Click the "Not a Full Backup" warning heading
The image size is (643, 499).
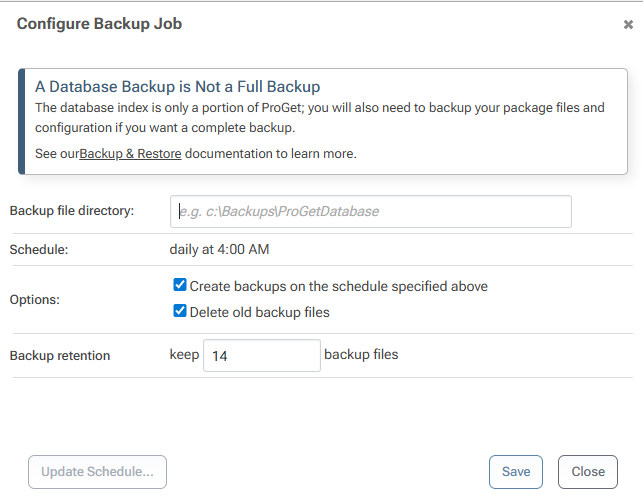tap(177, 87)
